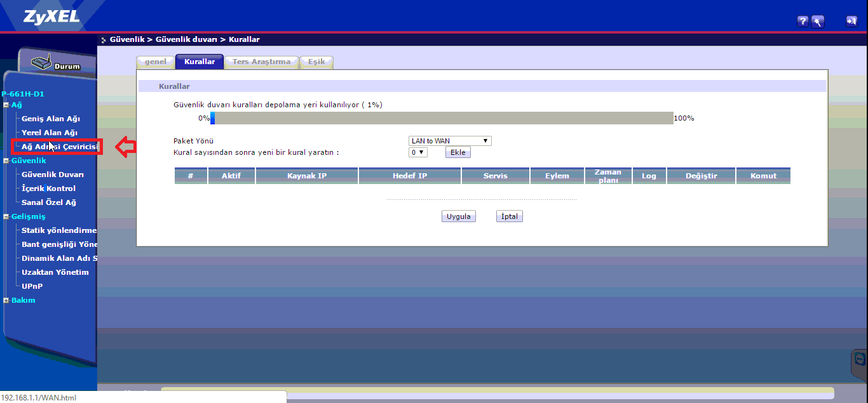Open the help question mark icon
The width and height of the screenshot is (868, 403).
pos(803,22)
